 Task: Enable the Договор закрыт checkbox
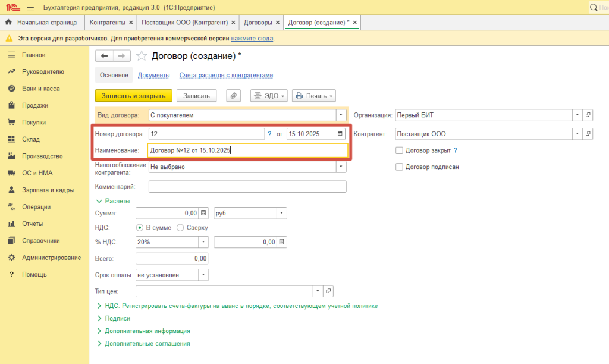400,150
